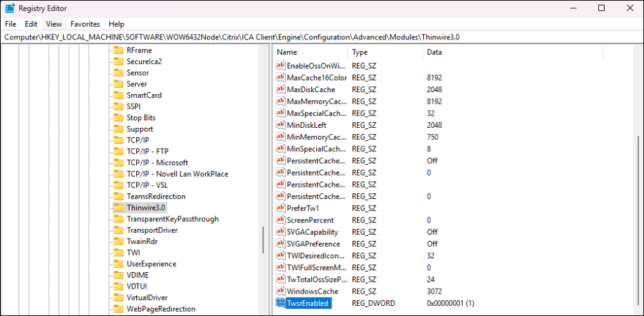Open the File menu

[x=11, y=24]
